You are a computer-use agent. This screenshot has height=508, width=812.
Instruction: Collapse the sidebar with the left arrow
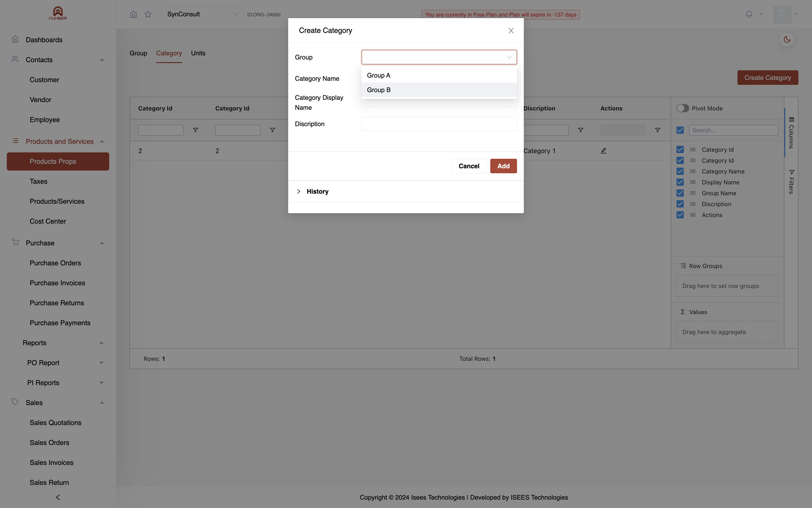click(58, 497)
